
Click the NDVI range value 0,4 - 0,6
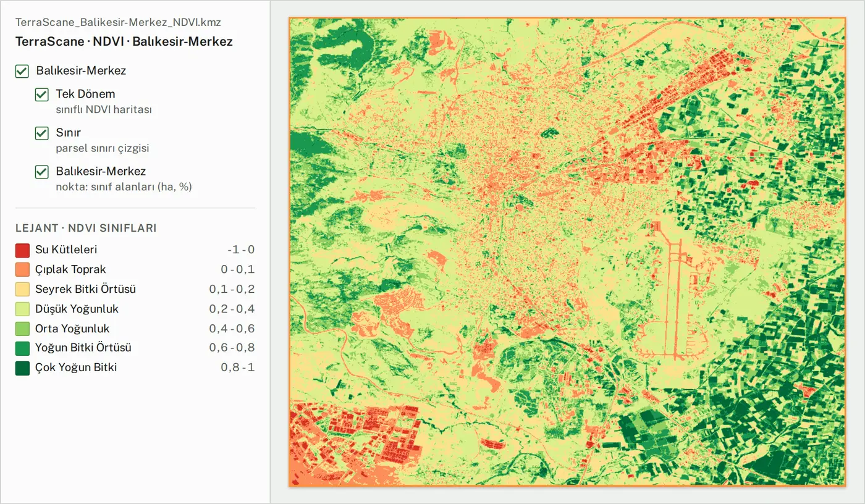tap(232, 329)
